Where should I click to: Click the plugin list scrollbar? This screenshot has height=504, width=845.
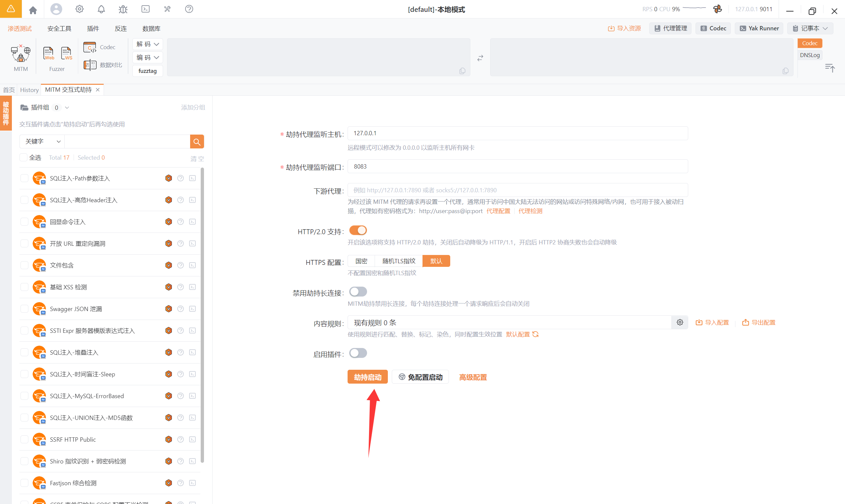point(202,315)
